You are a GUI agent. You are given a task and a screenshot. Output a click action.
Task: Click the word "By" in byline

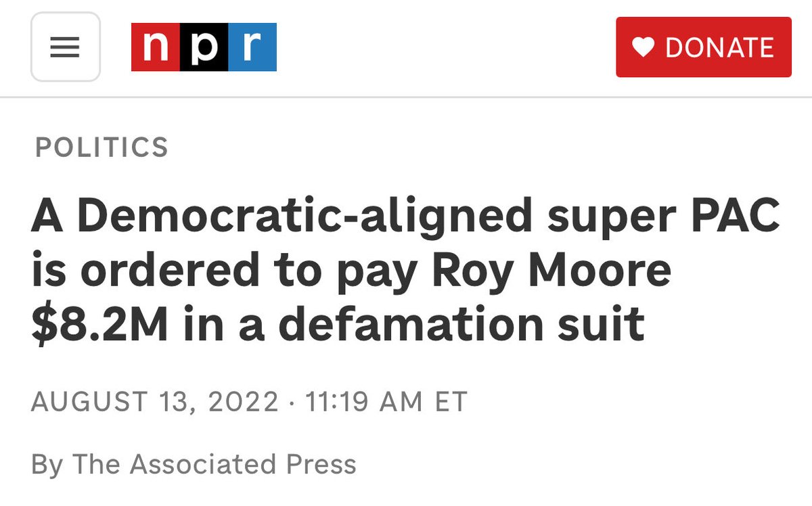pyautogui.click(x=47, y=464)
